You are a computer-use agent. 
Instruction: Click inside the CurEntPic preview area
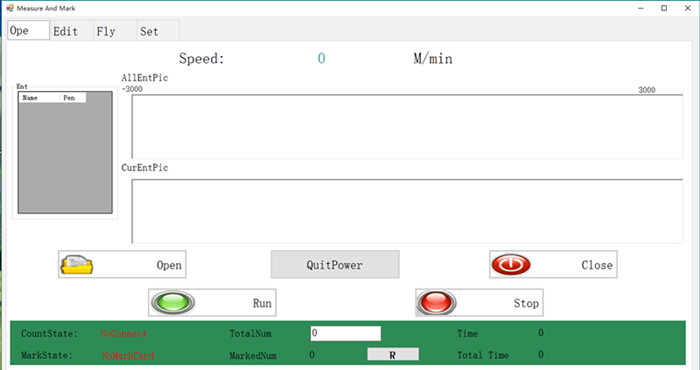pyautogui.click(x=407, y=211)
